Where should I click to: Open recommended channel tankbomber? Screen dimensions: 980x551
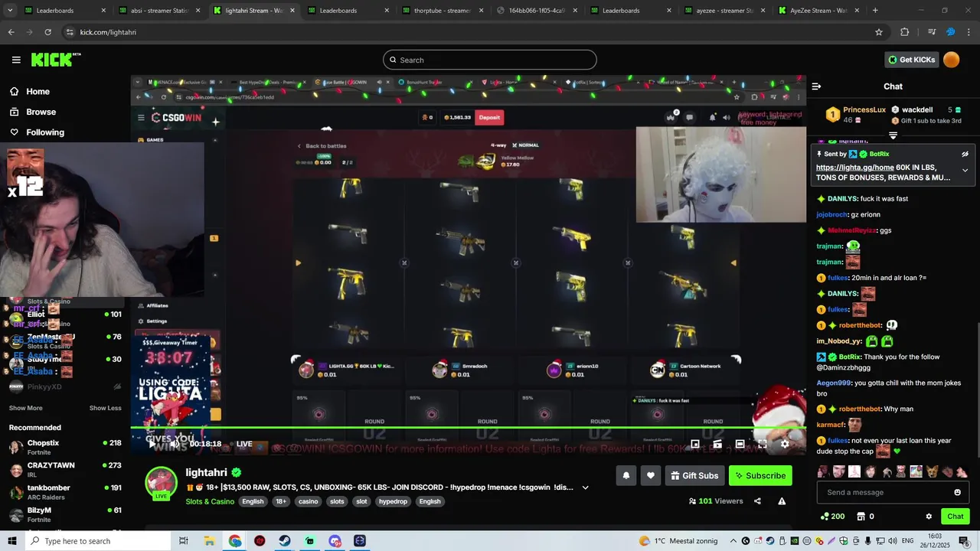pos(65,492)
